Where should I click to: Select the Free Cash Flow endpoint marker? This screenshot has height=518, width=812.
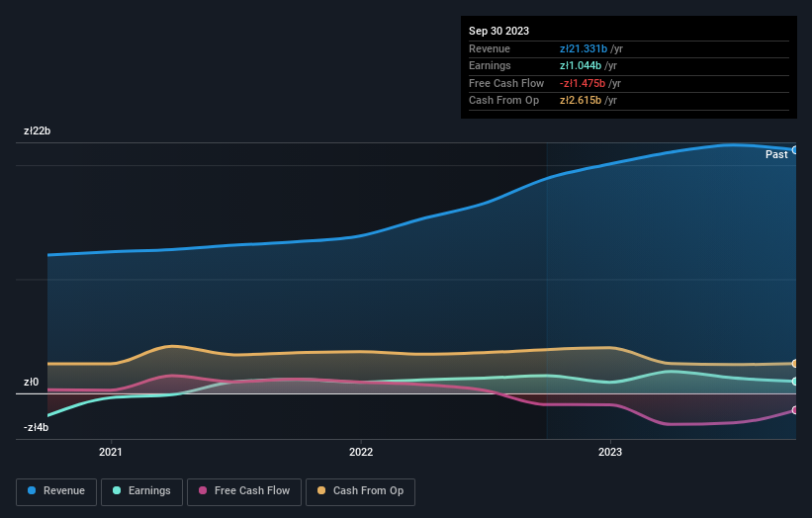(795, 410)
